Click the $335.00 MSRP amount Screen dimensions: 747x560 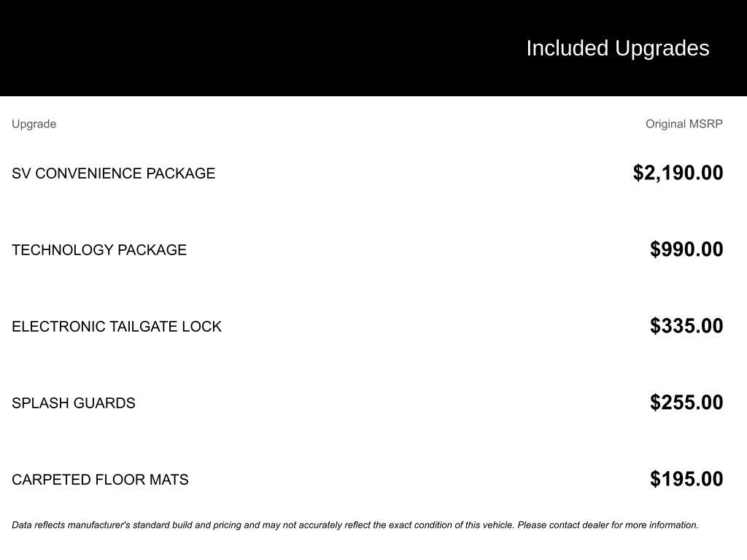(x=686, y=326)
